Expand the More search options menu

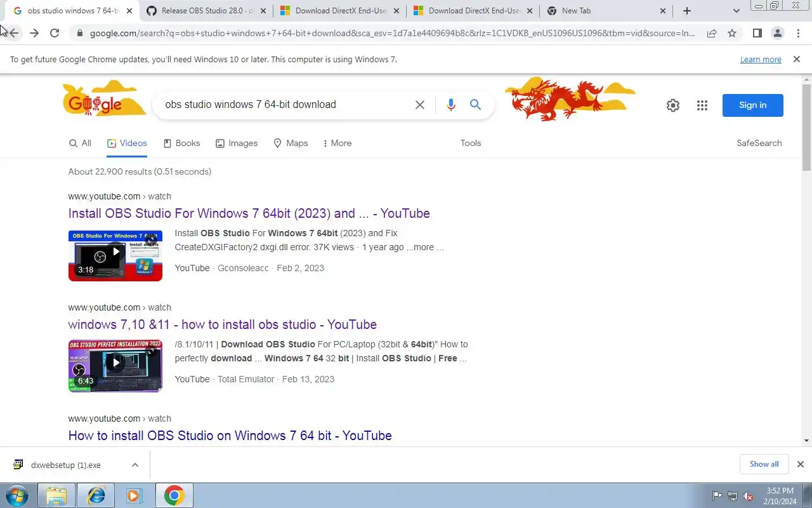click(337, 143)
